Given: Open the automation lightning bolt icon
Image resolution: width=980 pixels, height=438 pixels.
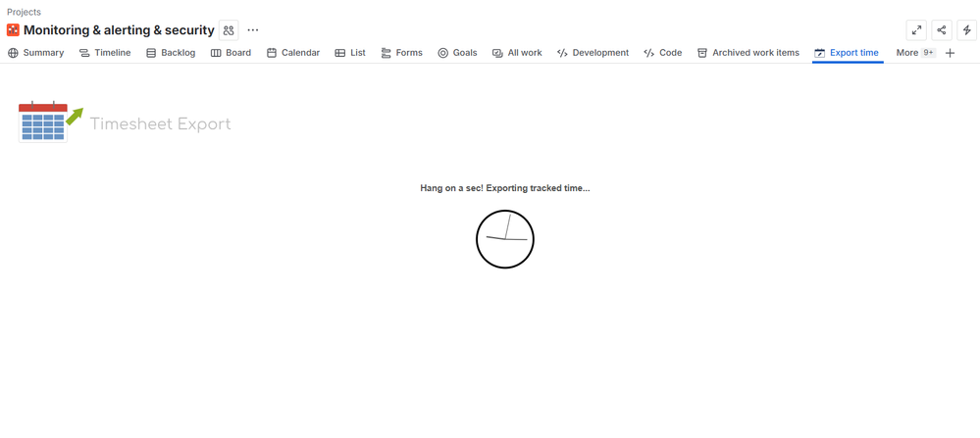Looking at the screenshot, I should (966, 30).
